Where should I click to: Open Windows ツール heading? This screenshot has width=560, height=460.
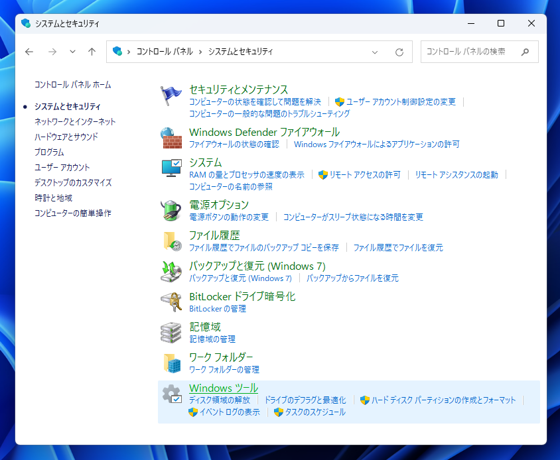pyautogui.click(x=224, y=388)
